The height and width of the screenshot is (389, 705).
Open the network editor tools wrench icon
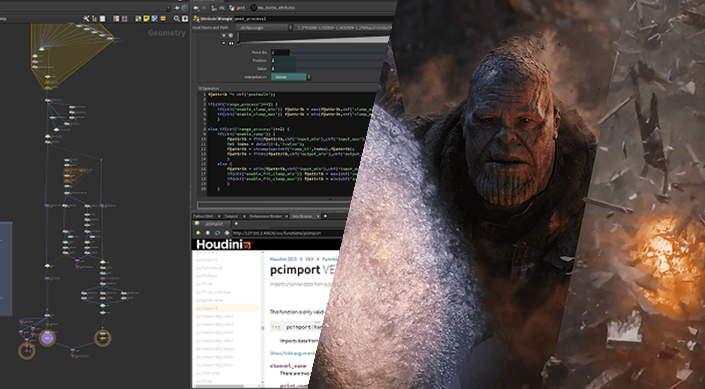pos(86,18)
